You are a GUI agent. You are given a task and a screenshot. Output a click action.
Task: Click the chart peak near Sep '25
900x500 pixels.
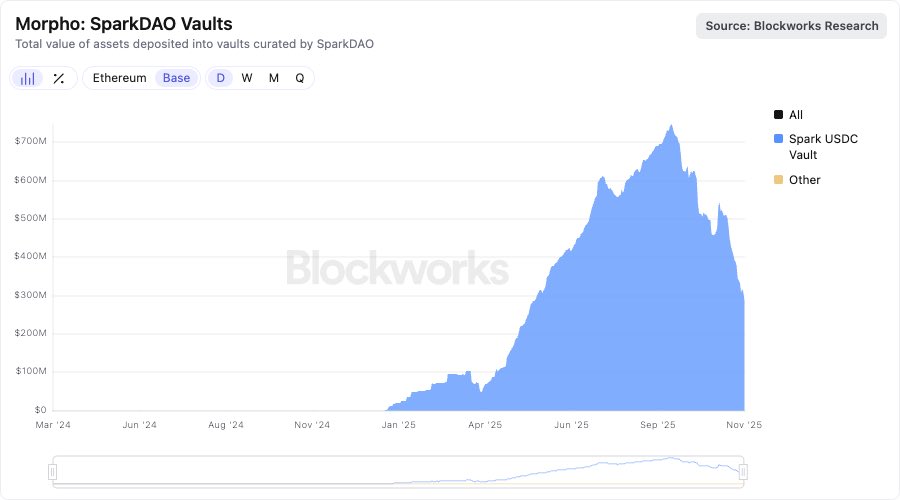tap(671, 127)
